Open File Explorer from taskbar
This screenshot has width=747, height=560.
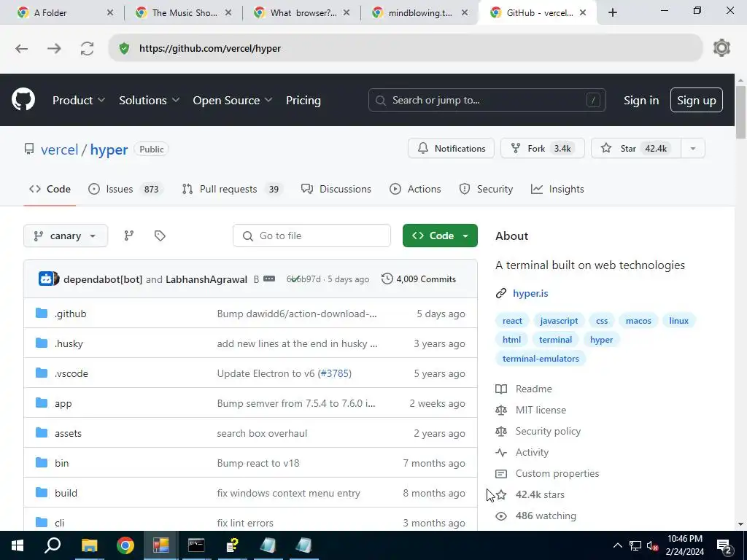click(x=89, y=545)
